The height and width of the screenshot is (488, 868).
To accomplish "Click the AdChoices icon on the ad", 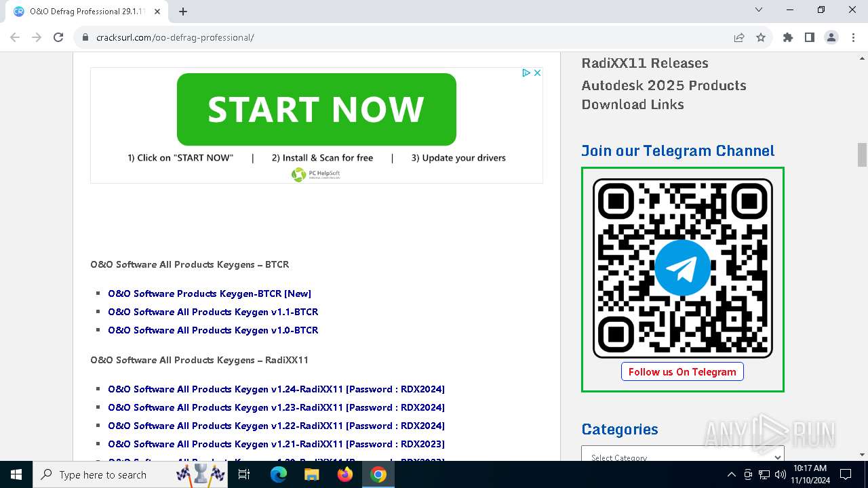I will pos(526,73).
